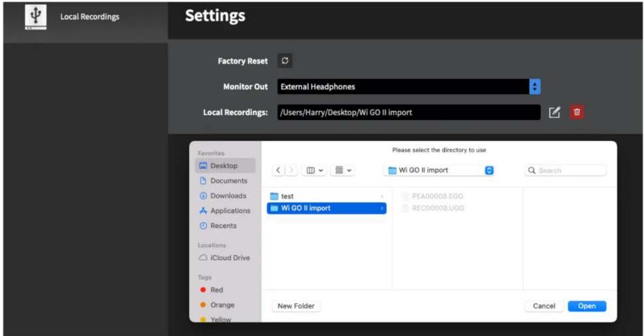The height and width of the screenshot is (336, 644).
Task: Click the Local Recordings path field
Action: coord(409,112)
